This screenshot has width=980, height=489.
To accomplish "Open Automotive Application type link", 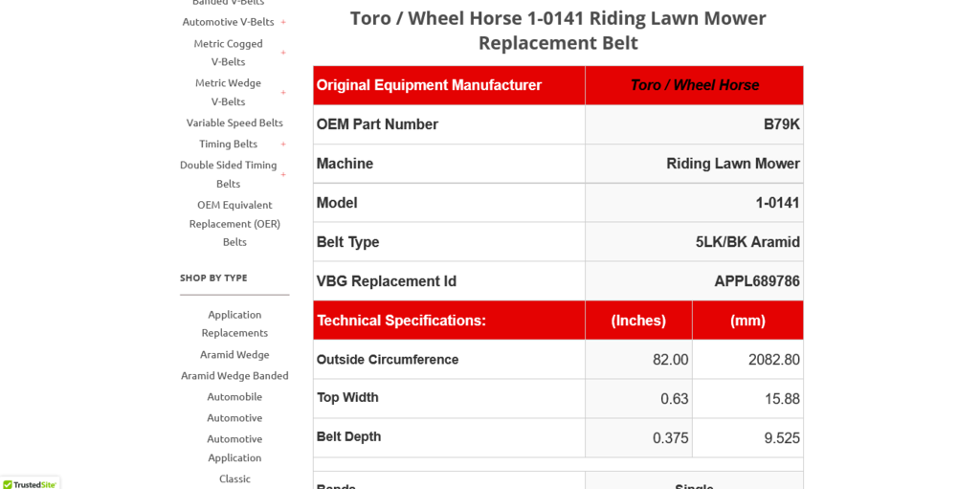I will click(x=234, y=448).
